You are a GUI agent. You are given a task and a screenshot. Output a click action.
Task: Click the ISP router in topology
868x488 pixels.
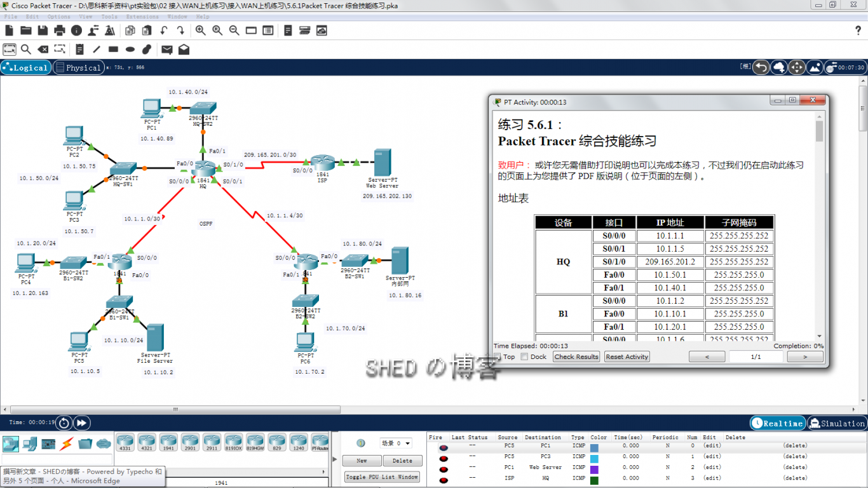tap(322, 163)
